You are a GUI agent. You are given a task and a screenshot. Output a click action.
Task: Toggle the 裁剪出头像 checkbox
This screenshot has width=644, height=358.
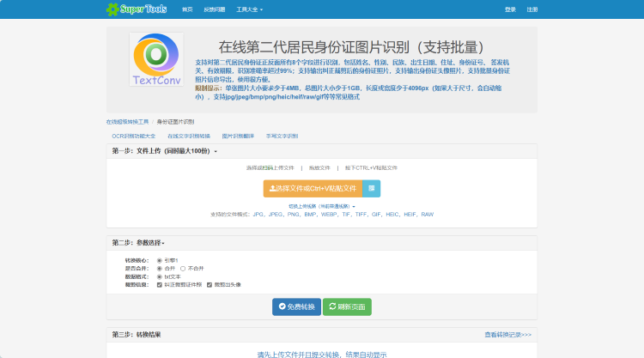(207, 284)
